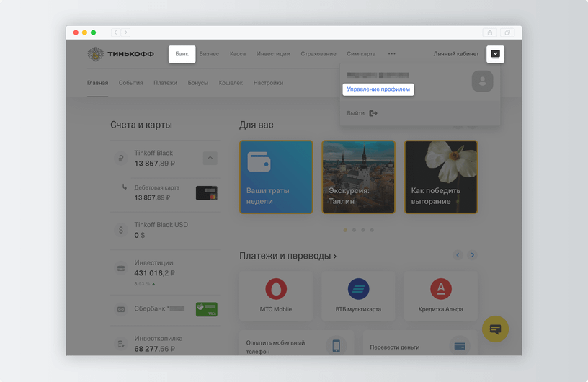Click the Кредитка Альфа logo icon

point(441,288)
